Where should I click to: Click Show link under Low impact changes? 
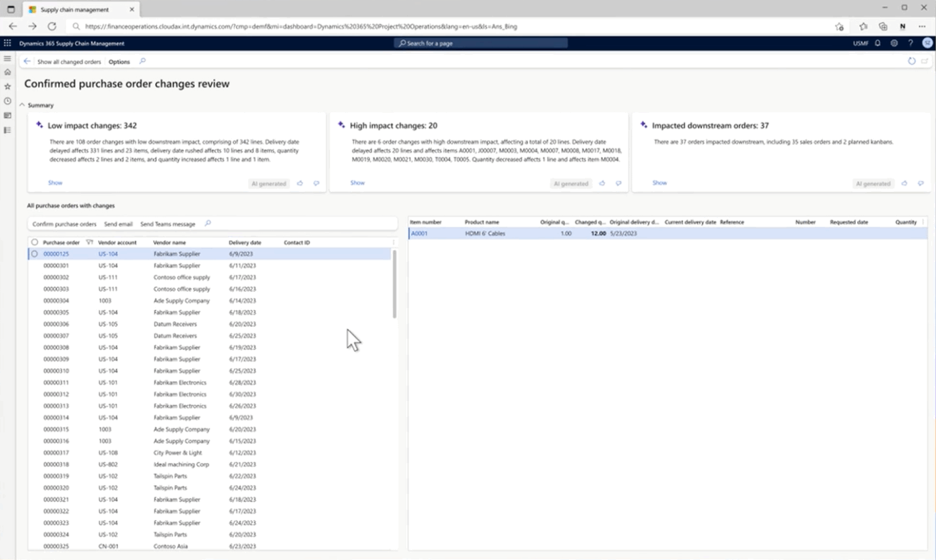55,182
